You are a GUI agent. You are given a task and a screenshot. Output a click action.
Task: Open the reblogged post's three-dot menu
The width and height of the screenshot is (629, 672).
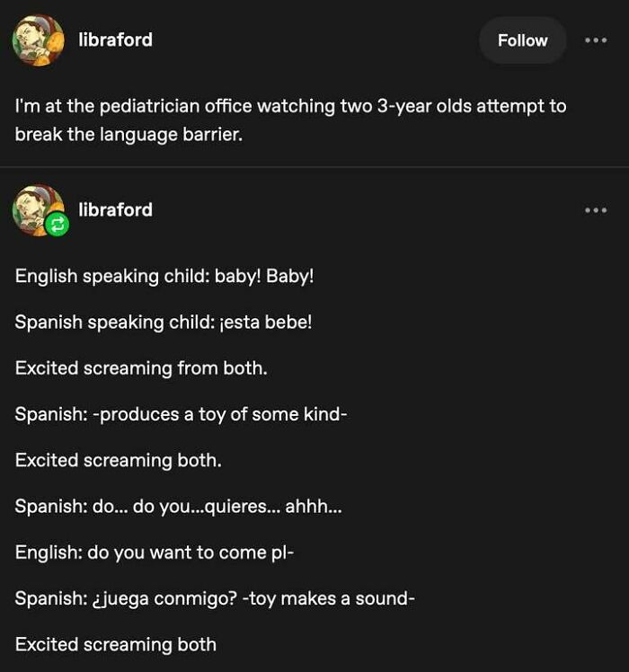pos(596,210)
